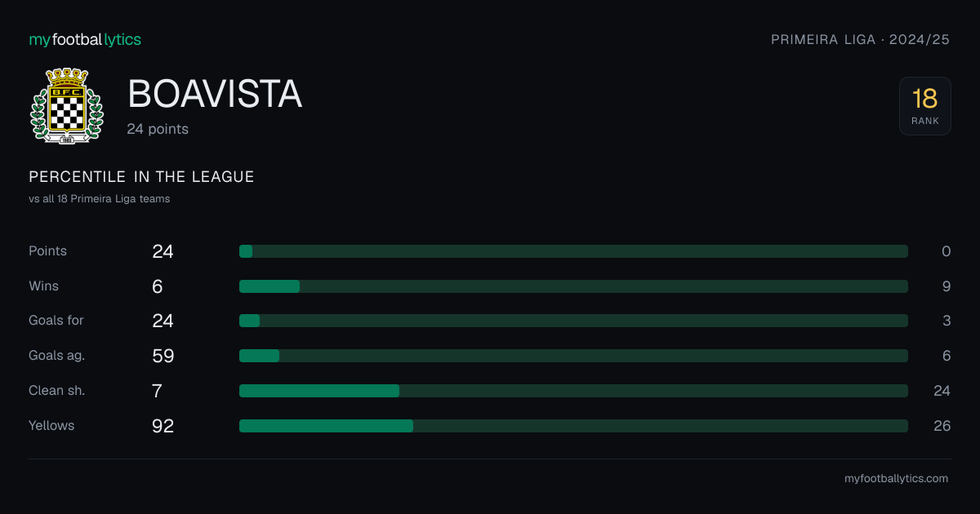Screen dimensions: 980x514
Task: Select the Clean sh. percentile bar
Action: pyautogui.click(x=573, y=391)
